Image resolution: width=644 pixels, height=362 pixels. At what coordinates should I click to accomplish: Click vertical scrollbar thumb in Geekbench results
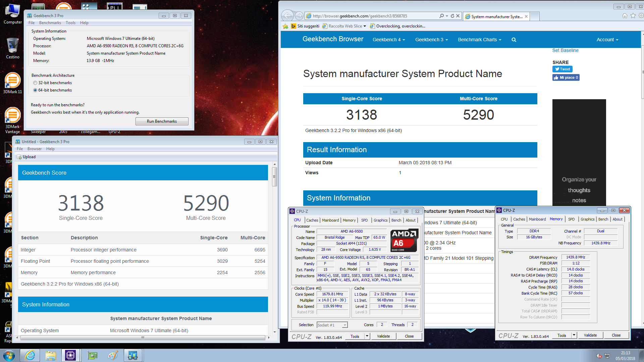coord(274,177)
